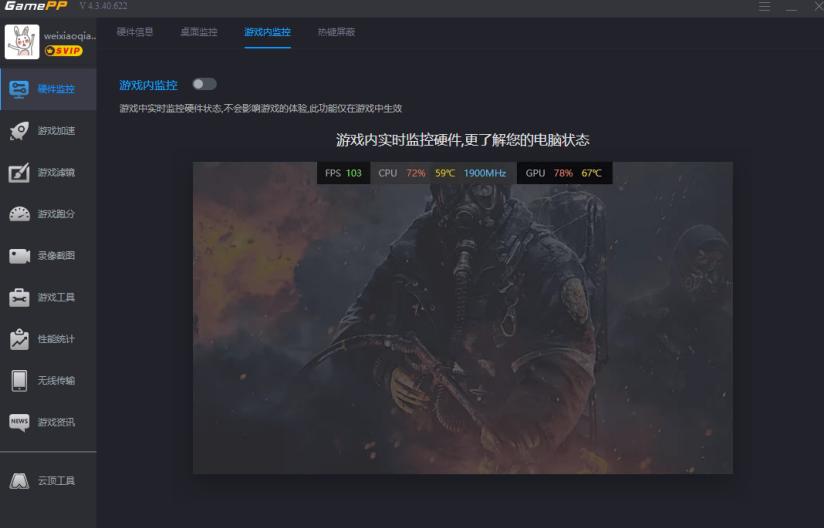Screen dimensions: 824x528
Task: Click the GamePP logo
Action: [x=36, y=6]
